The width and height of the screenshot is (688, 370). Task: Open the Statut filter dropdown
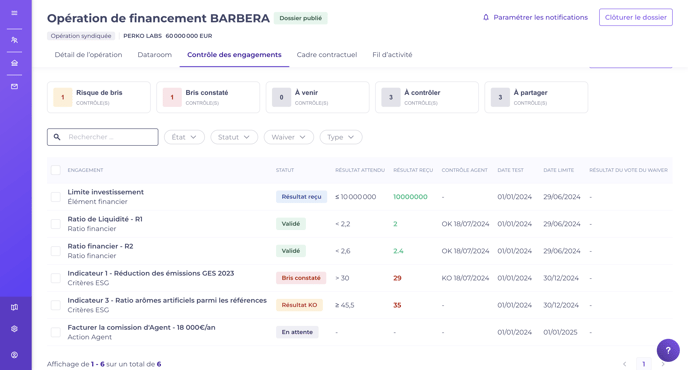click(x=234, y=137)
